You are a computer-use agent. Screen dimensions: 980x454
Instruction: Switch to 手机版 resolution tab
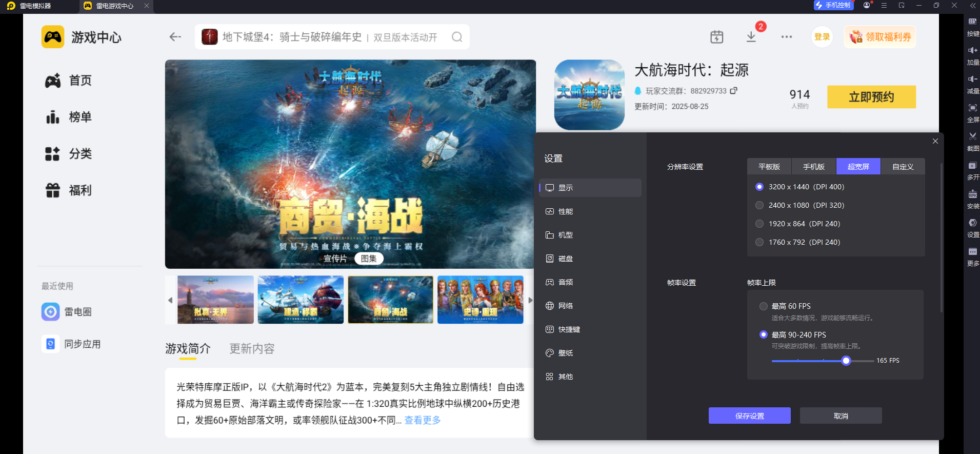814,166
